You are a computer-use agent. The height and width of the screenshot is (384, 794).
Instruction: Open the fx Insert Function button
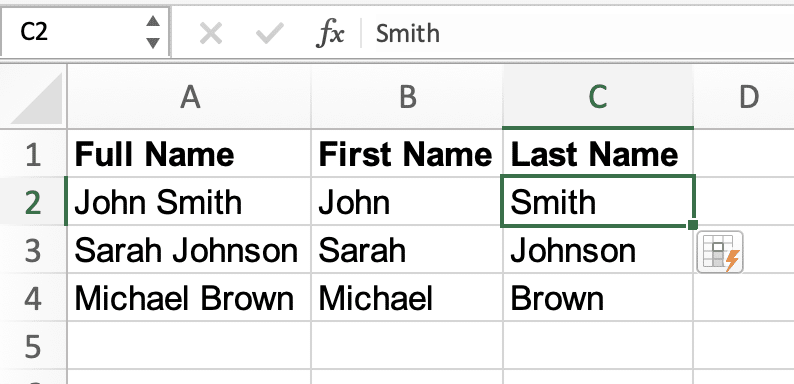pos(330,34)
